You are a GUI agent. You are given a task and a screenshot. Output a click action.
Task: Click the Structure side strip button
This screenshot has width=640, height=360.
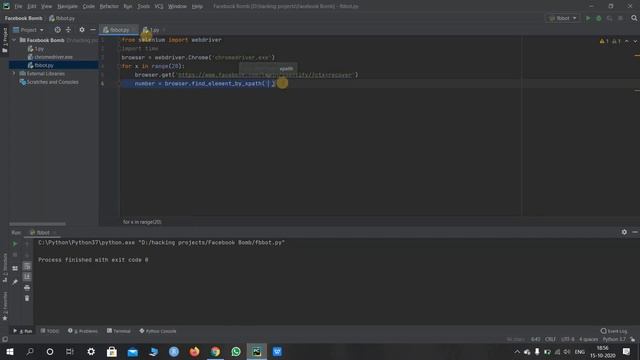coord(5,268)
